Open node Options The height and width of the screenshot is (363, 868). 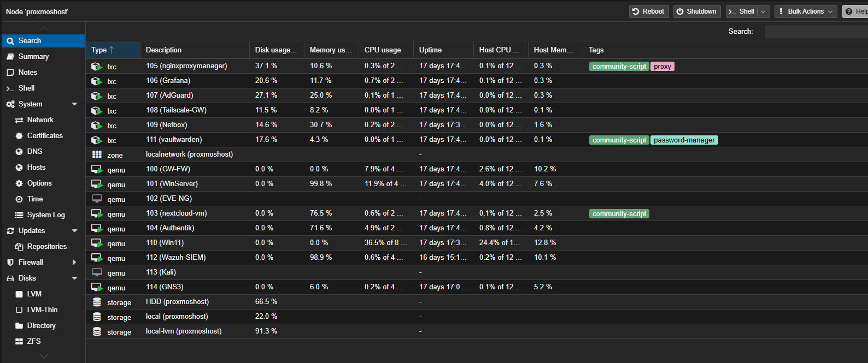[x=43, y=183]
